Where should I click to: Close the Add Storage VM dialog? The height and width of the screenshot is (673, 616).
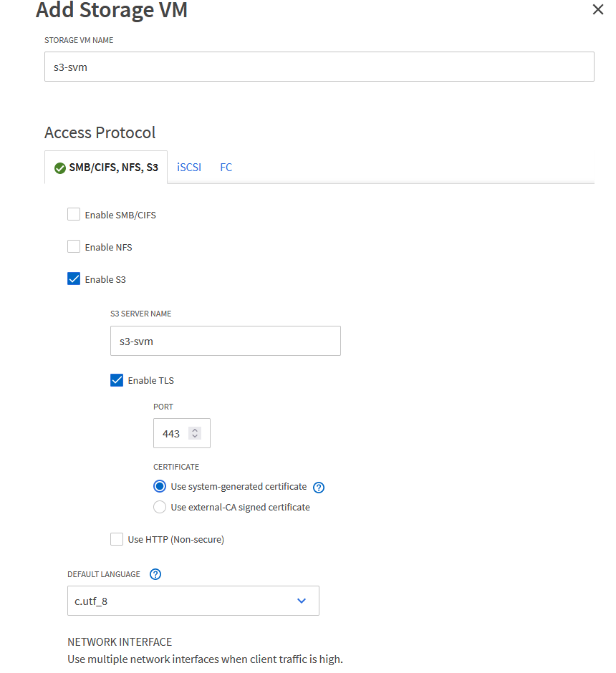pyautogui.click(x=598, y=10)
